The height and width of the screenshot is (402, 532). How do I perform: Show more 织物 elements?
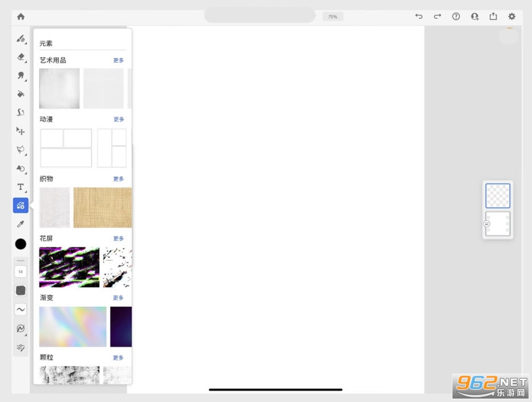coord(118,179)
